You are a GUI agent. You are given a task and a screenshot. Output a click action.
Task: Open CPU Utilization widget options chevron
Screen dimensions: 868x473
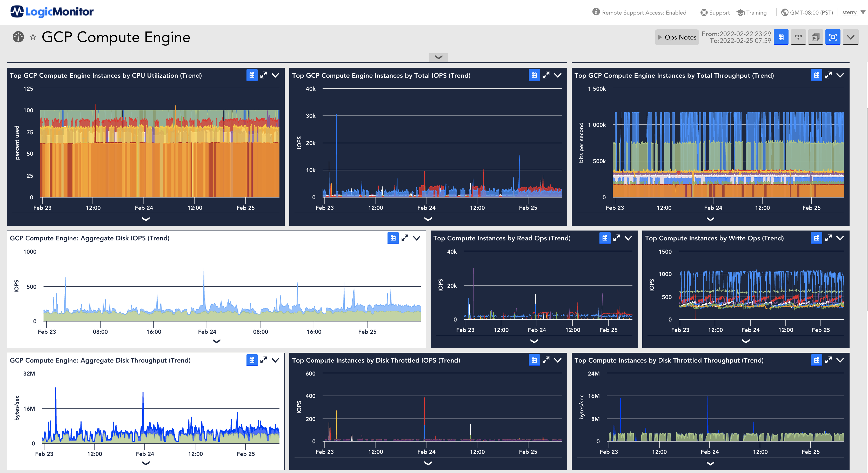[275, 75]
